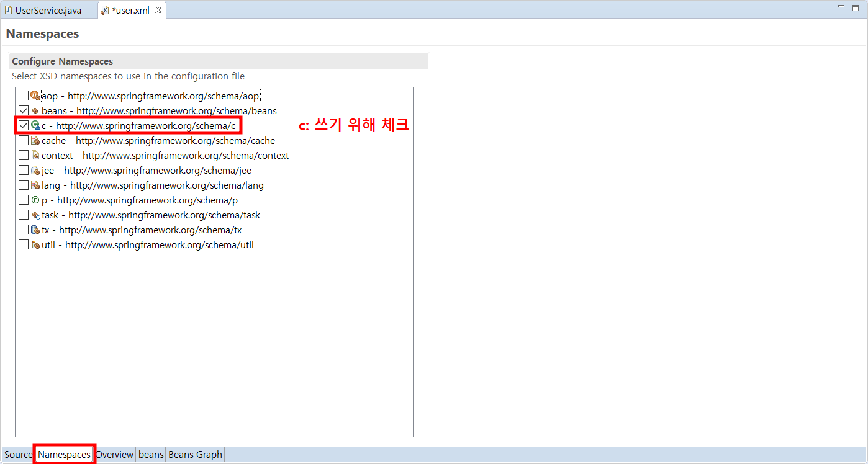The height and width of the screenshot is (464, 868).
Task: Switch to the UserService.java editor tab
Action: [48, 11]
